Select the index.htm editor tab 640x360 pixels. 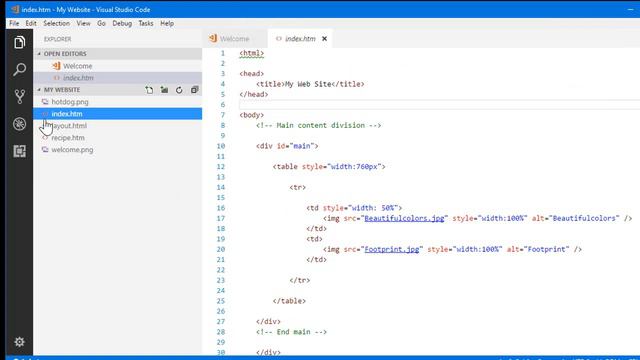click(x=300, y=38)
